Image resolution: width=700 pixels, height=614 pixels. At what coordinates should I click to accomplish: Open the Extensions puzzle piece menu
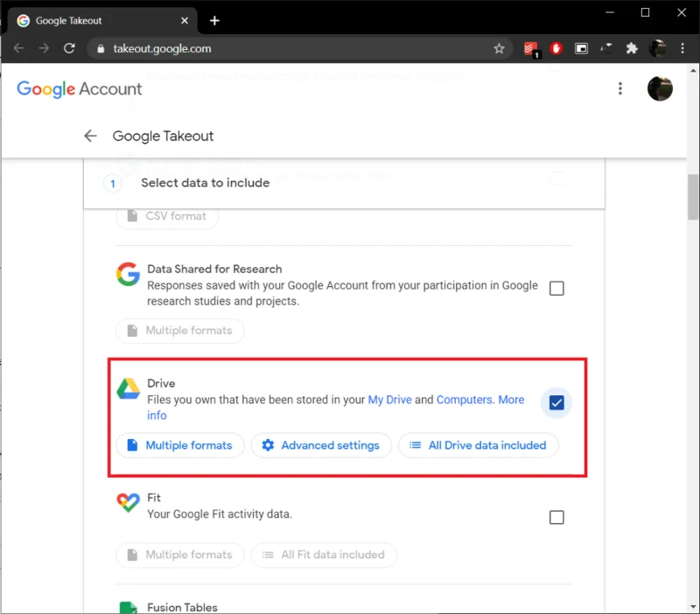point(632,48)
